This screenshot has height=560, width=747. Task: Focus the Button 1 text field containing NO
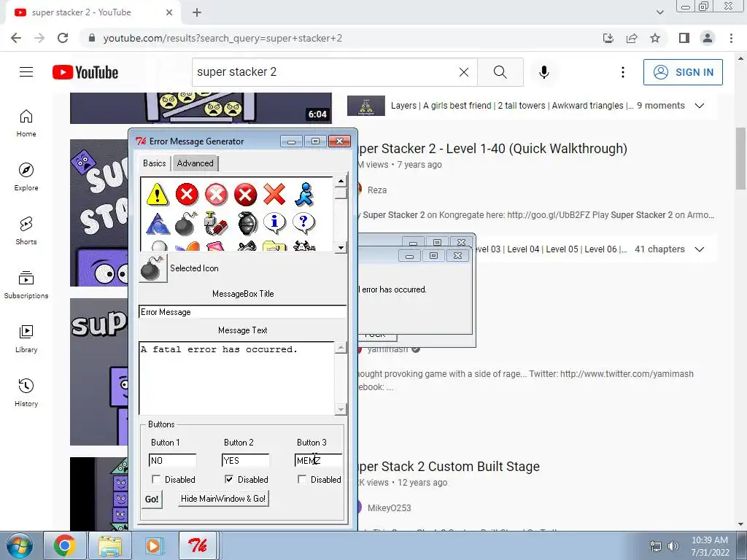172,461
